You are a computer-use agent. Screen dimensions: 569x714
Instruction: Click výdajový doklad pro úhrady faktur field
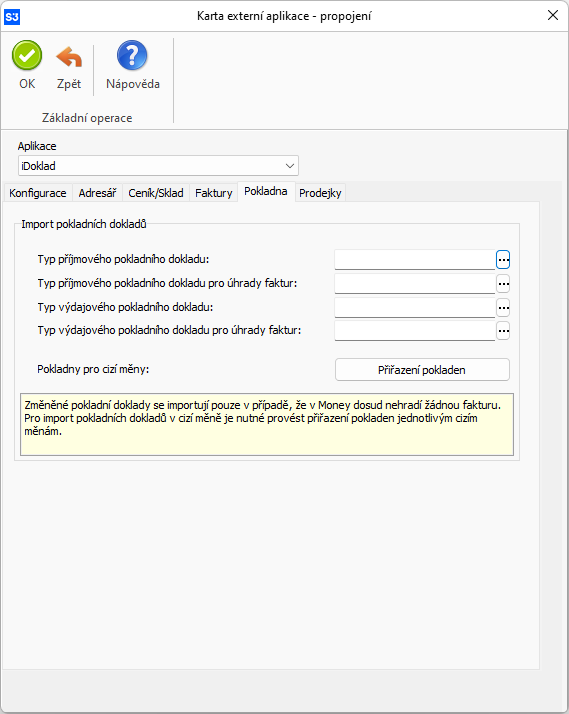(415, 331)
